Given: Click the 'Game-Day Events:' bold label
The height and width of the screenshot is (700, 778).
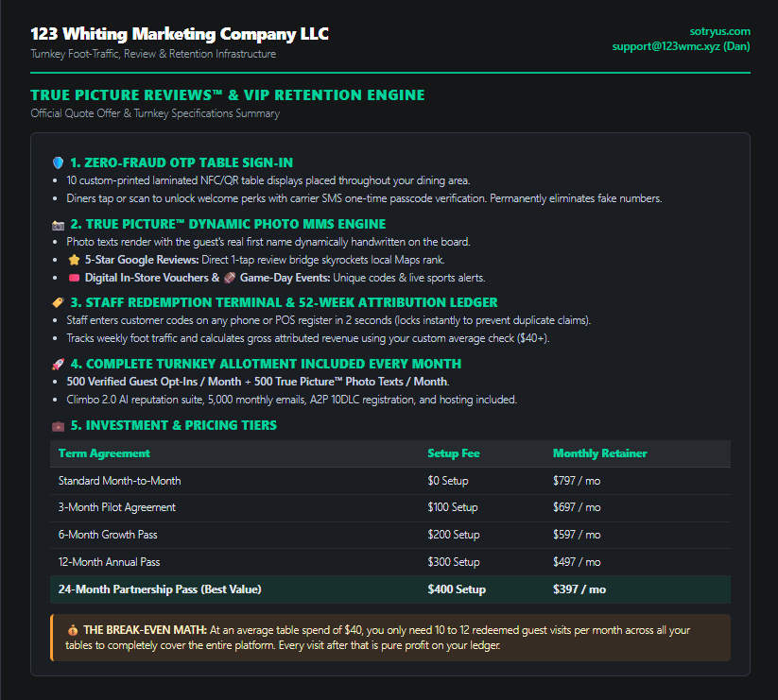Looking at the screenshot, I should [285, 278].
